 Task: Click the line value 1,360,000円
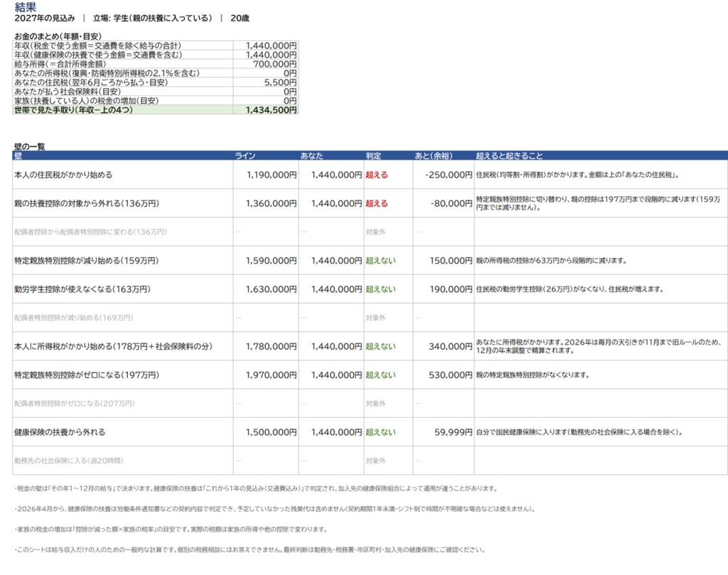272,203
